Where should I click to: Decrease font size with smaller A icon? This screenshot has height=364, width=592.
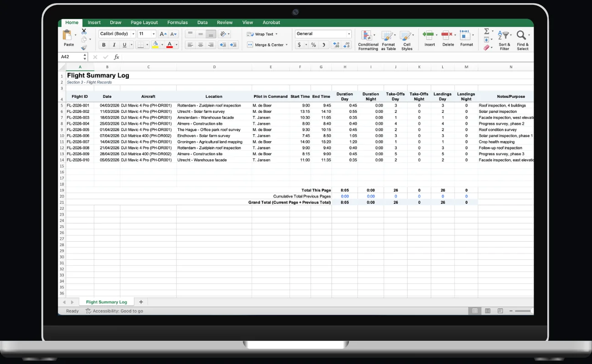(174, 34)
